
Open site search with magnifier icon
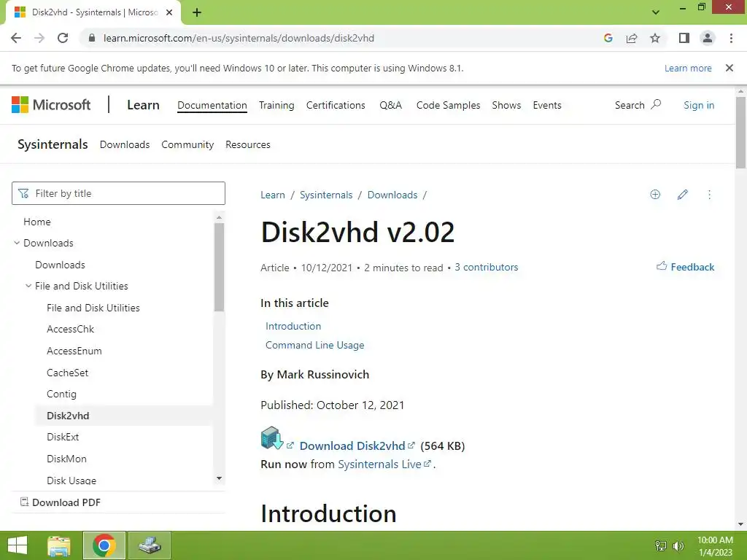tap(638, 105)
